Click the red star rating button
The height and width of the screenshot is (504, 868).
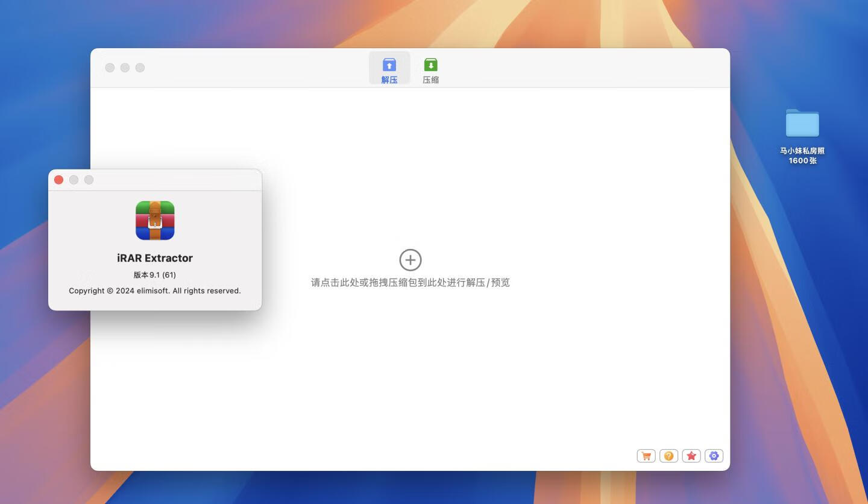click(691, 456)
